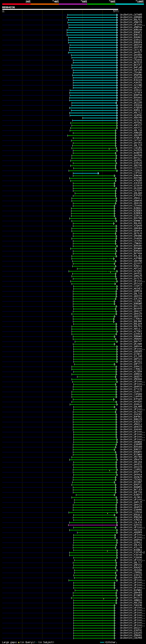Select the UniRef100_C6T136 label
Viewport: 146px width, 644px height.
pos(131,50)
